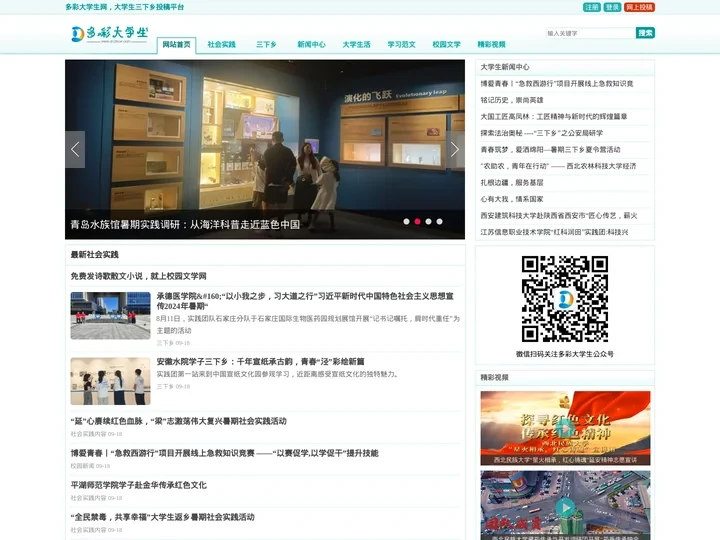Advance to next carousel slide arrow

[455, 149]
